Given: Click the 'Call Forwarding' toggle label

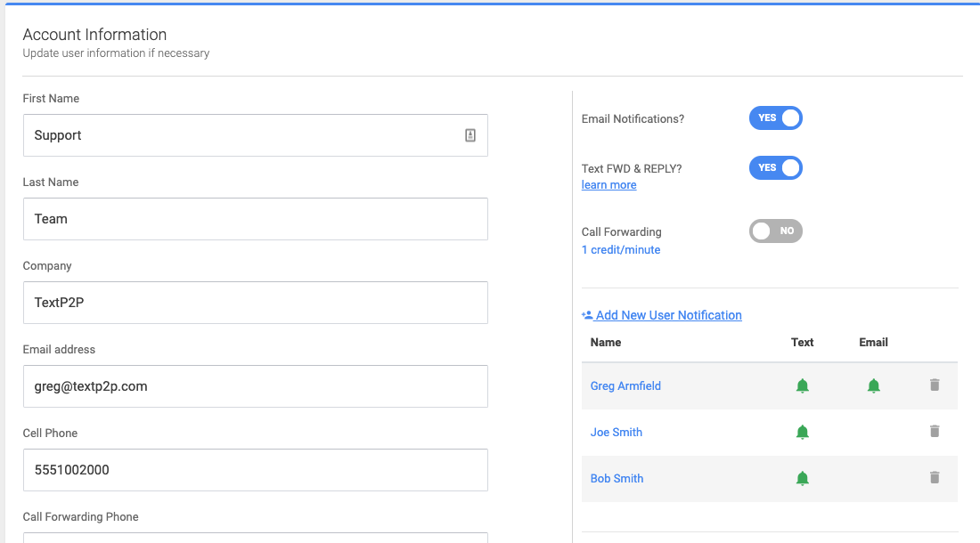Looking at the screenshot, I should (x=621, y=231).
